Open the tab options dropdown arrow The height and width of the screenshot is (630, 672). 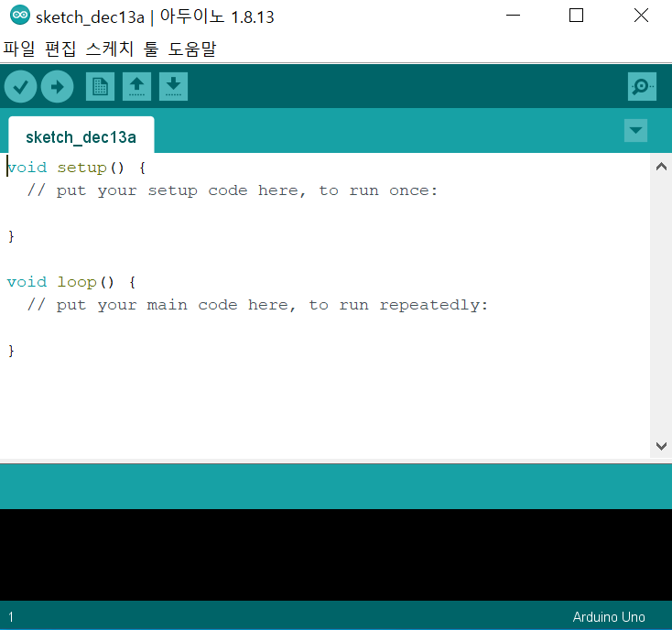click(635, 130)
